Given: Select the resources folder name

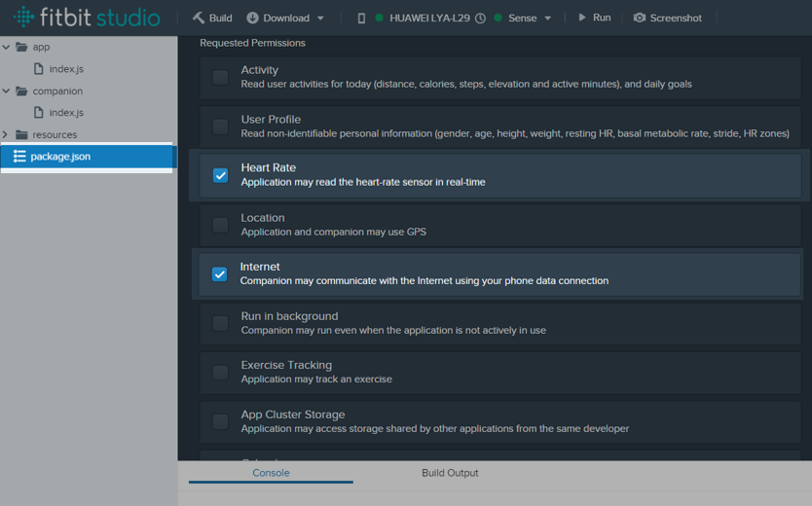Looking at the screenshot, I should (x=55, y=134).
